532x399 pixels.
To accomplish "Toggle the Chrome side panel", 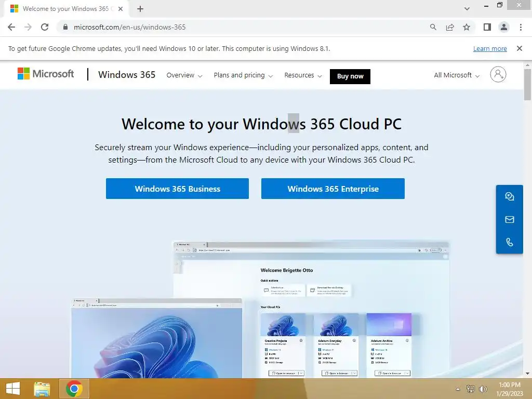I will tap(487, 27).
